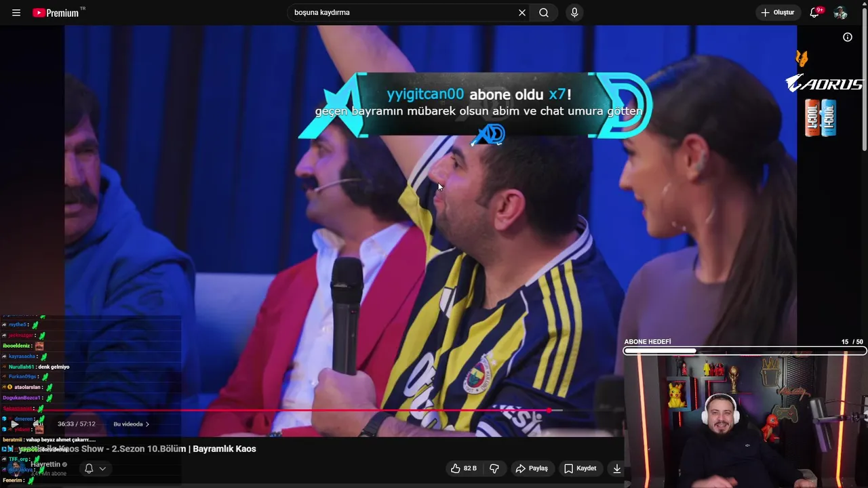This screenshot has height=488, width=868.
Task: Show video info via the circled i icon
Action: (848, 37)
